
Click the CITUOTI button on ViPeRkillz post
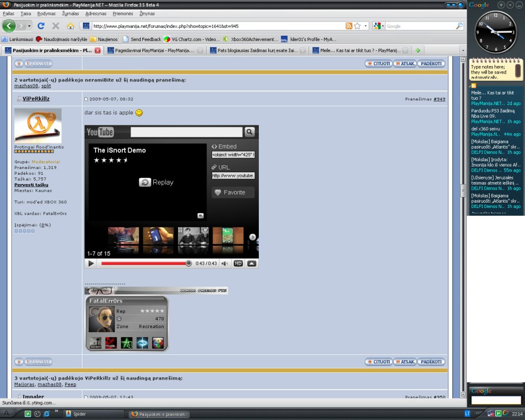point(379,362)
